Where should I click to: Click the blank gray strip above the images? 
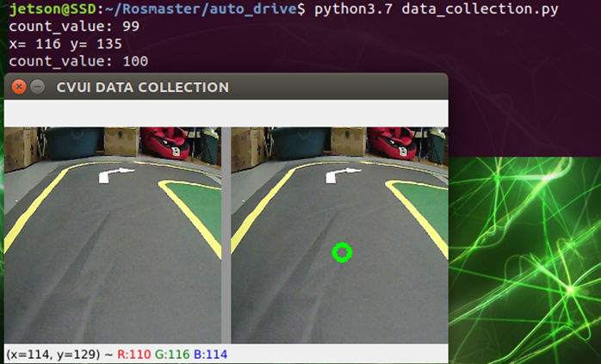click(x=226, y=113)
